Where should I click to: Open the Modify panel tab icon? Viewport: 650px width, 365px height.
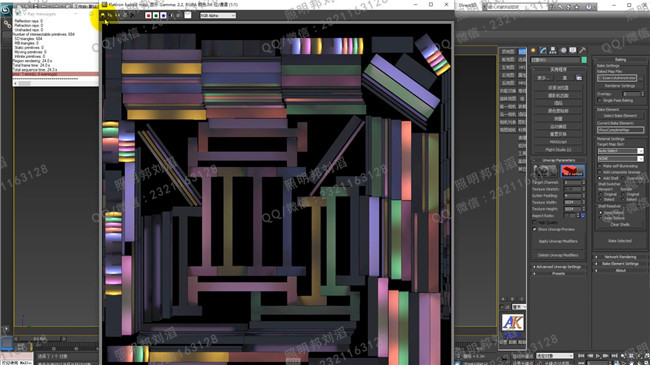tap(543, 50)
